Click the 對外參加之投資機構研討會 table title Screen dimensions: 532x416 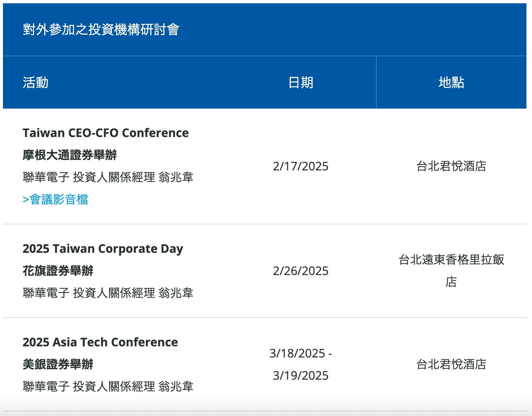[101, 30]
